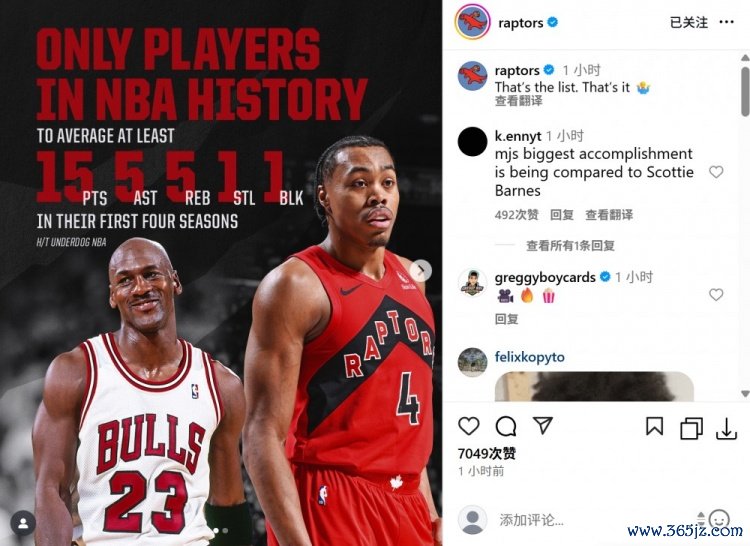Go to the next carousel image arrow
This screenshot has width=750, height=546.
(x=421, y=271)
